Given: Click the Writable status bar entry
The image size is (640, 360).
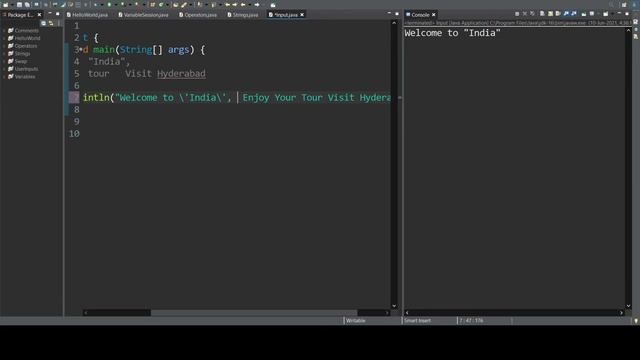Looking at the screenshot, I should click(x=356, y=321).
